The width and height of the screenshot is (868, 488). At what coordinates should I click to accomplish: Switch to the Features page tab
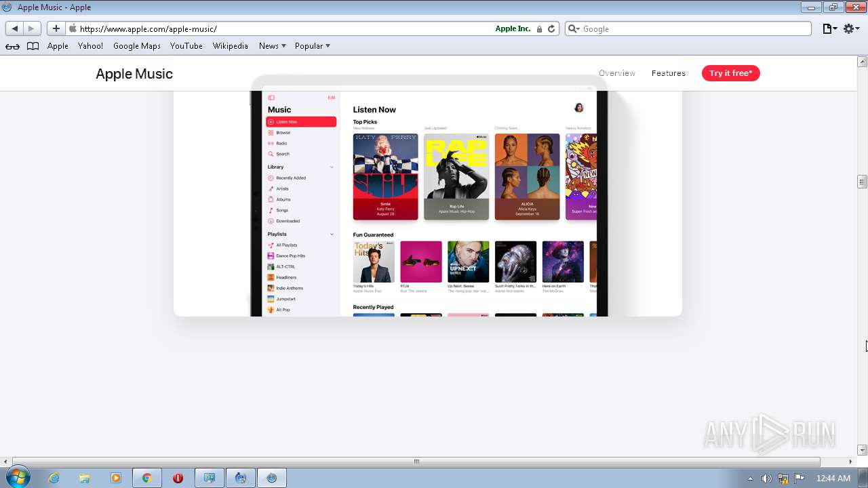point(669,73)
